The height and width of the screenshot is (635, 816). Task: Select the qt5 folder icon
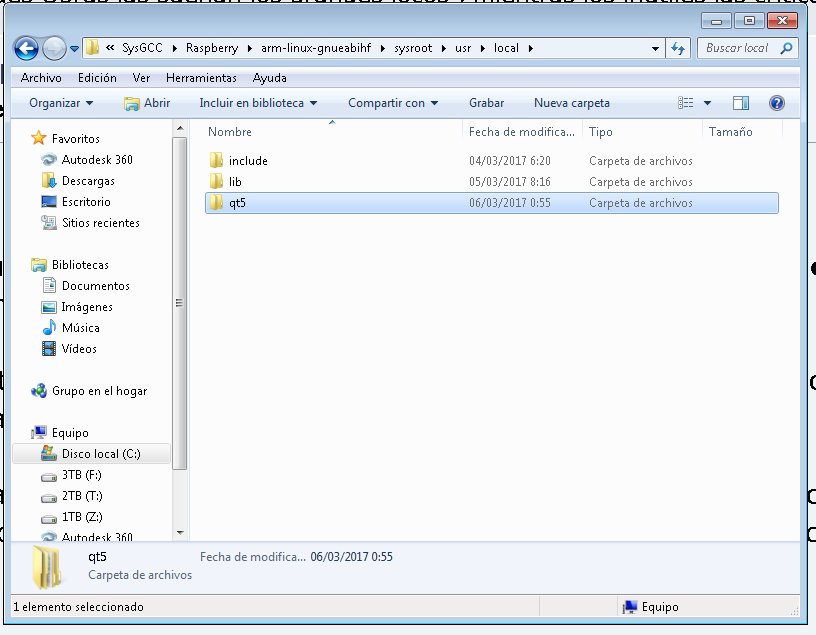pos(216,202)
